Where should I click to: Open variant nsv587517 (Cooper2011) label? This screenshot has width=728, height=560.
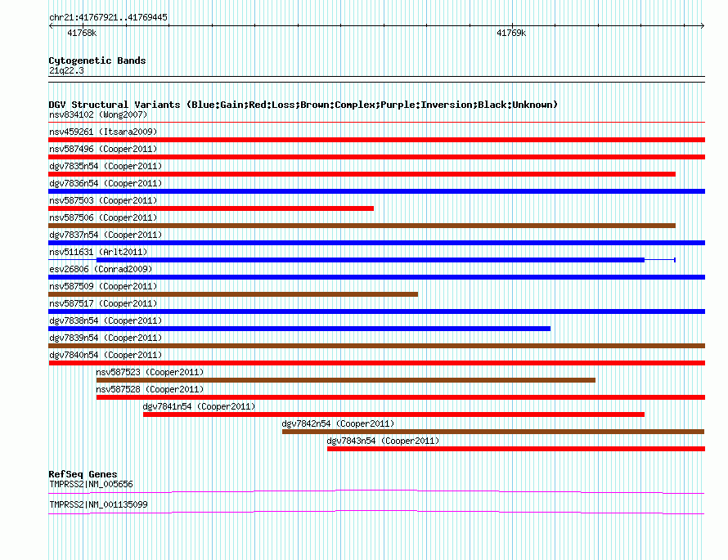103,303
